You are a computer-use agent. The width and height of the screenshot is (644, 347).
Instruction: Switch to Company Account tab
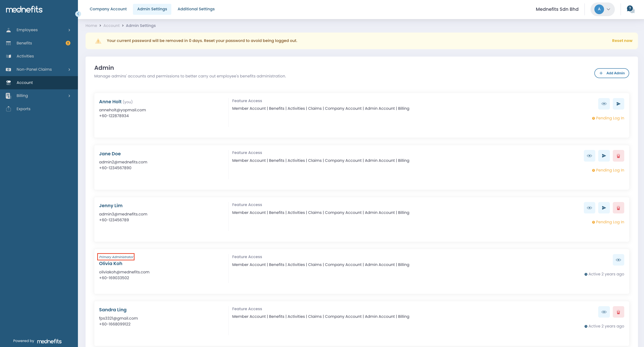point(108,9)
